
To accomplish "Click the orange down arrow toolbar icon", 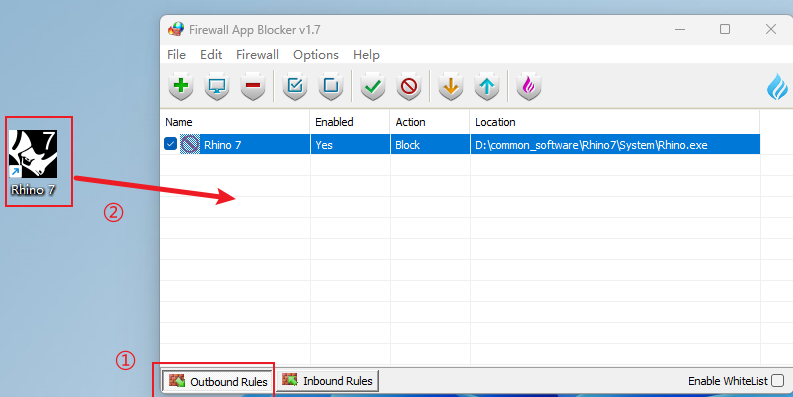I will [x=451, y=86].
